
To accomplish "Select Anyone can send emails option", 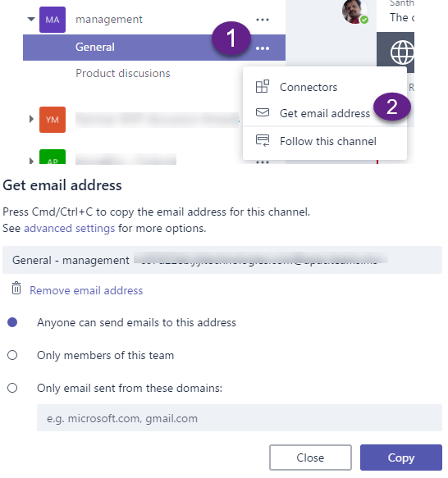I will (x=12, y=322).
